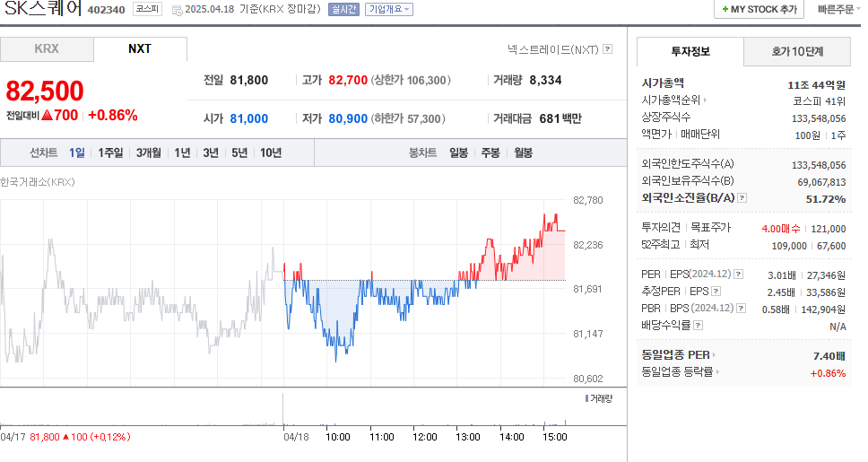Open help icon on 추정PER EPS row
Viewport: 868px width, 462px height.
pos(716,292)
